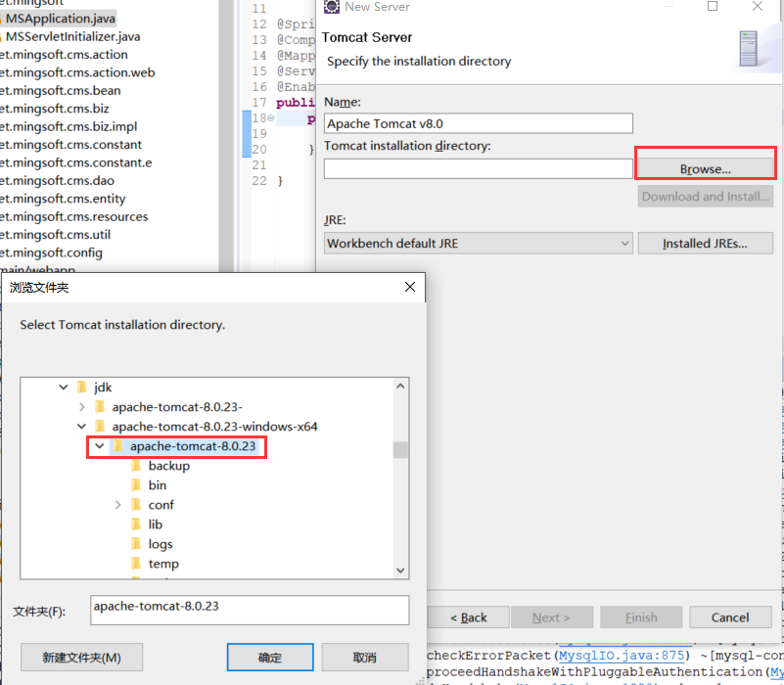Collapse apache-tomcat-8.0.23-windows-x64 folder node
This screenshot has height=685, width=784.
click(x=81, y=427)
